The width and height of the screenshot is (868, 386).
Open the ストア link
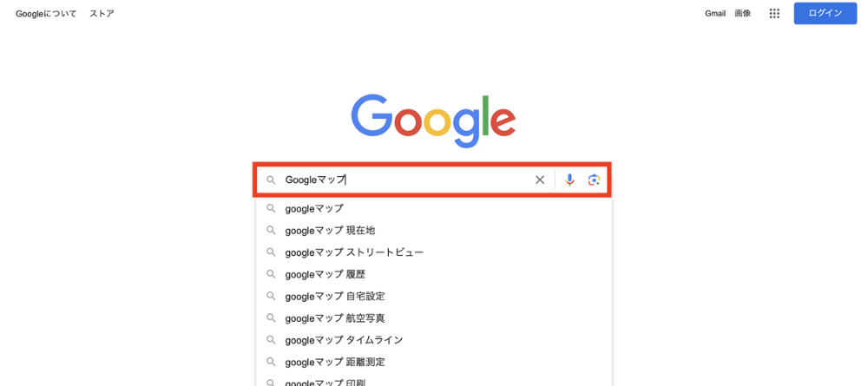(x=102, y=14)
